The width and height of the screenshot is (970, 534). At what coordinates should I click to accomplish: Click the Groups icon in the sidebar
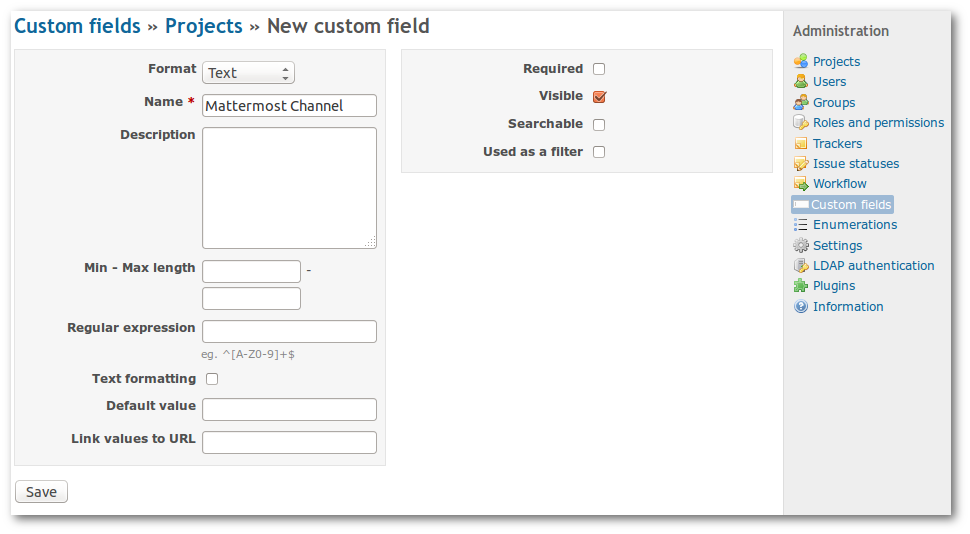point(800,103)
